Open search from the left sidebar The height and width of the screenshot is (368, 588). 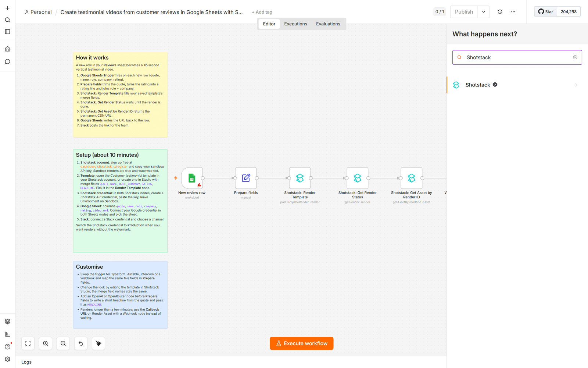coord(7,20)
